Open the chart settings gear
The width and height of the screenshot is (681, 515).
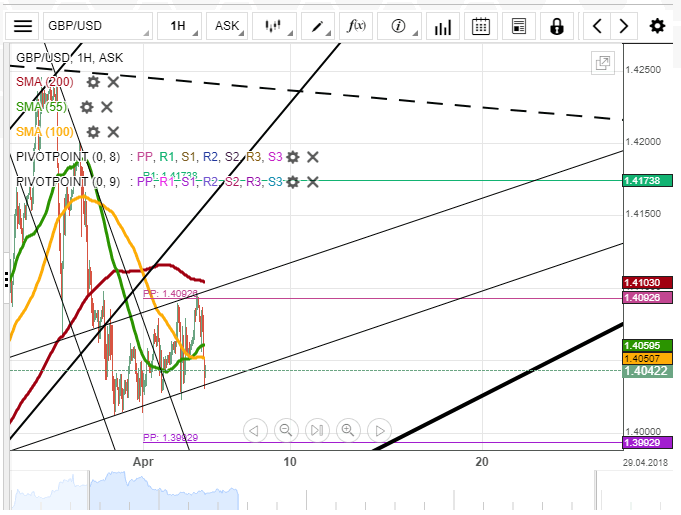pos(657,26)
